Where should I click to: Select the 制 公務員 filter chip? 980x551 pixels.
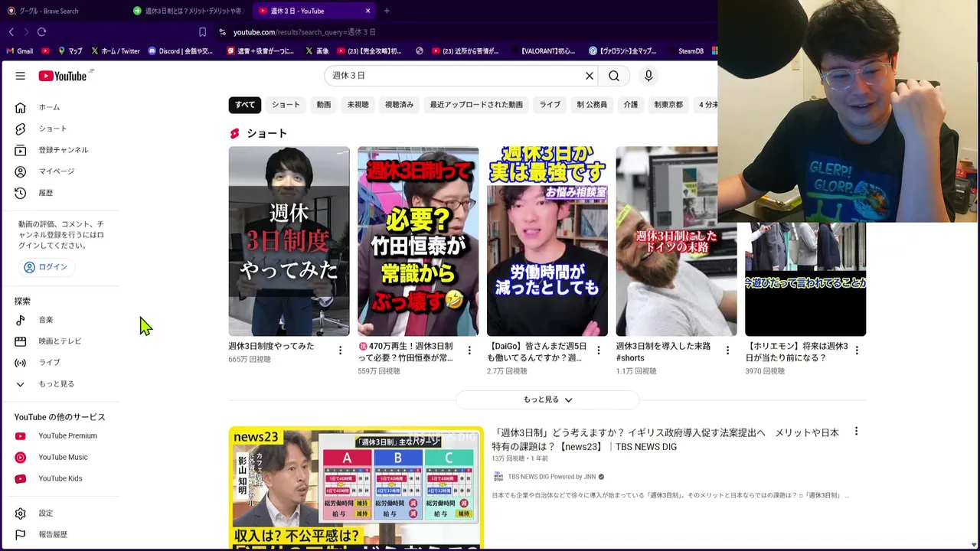[x=592, y=105]
